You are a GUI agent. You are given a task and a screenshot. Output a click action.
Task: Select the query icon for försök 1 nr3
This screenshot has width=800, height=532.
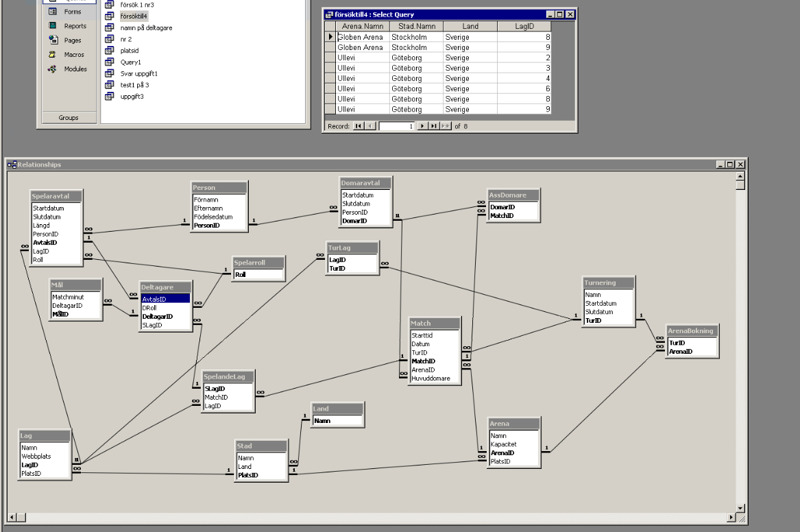109,5
